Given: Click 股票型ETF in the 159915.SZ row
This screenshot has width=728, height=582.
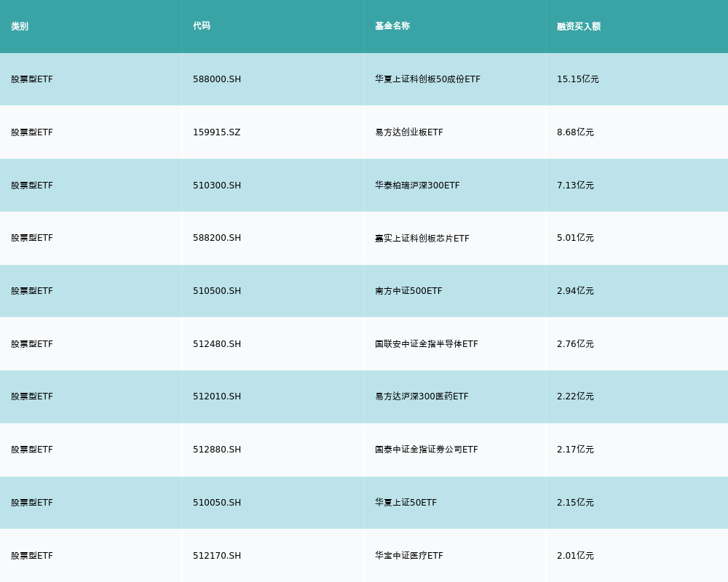Looking at the screenshot, I should click(x=32, y=132).
